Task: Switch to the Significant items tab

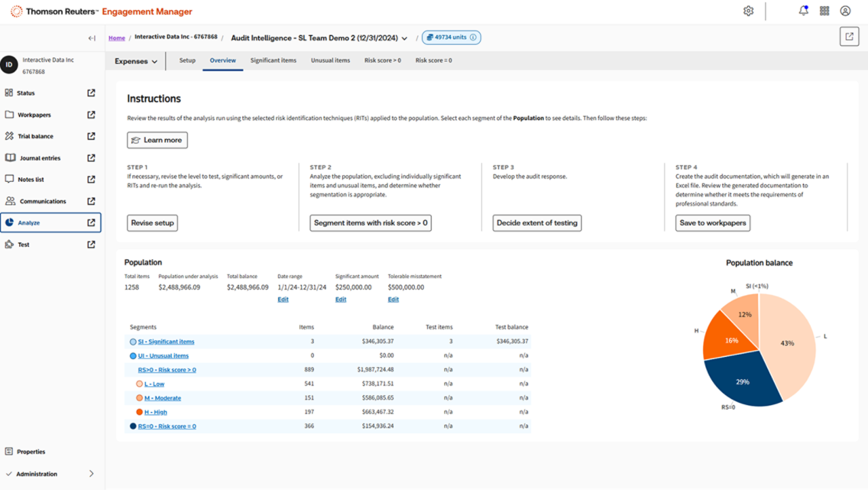Action: tap(273, 60)
